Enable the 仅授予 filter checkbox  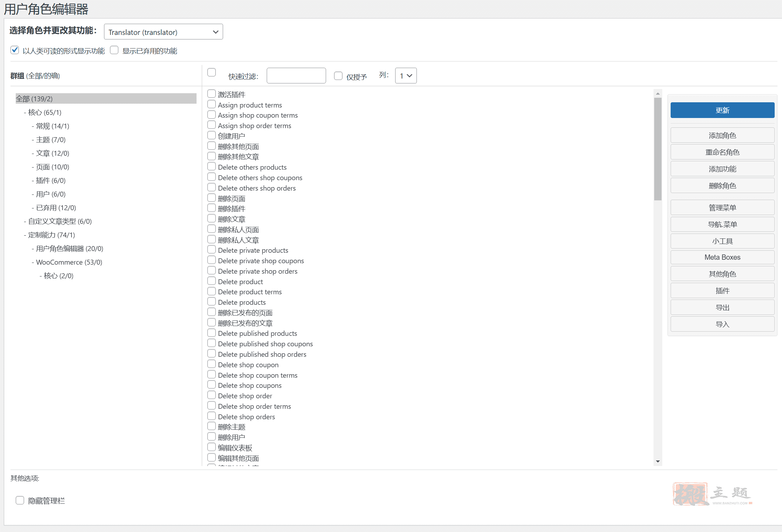(x=338, y=76)
